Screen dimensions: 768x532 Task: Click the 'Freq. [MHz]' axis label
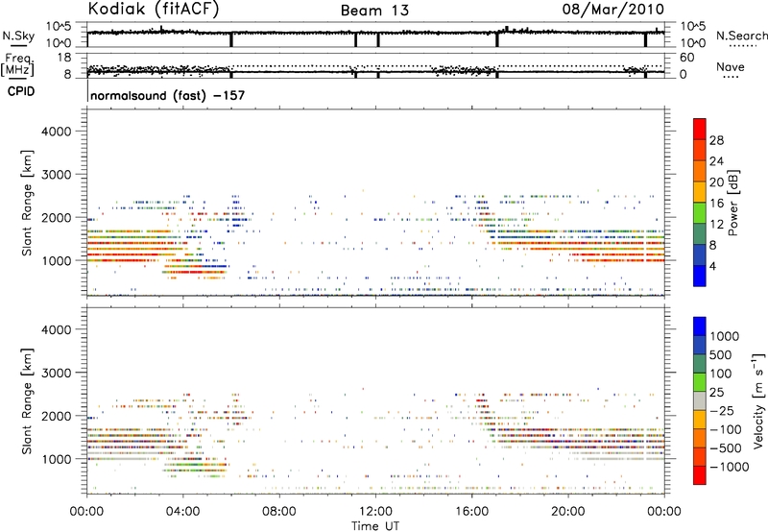[x=17, y=65]
